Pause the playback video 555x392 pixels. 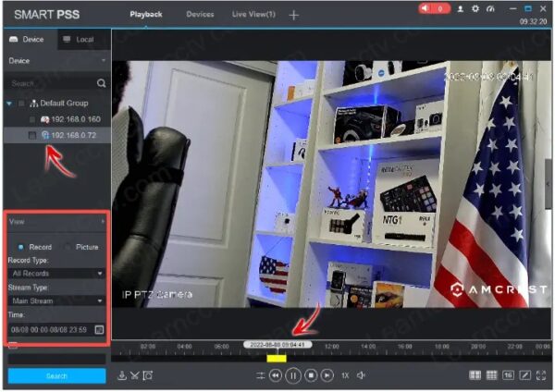292,375
